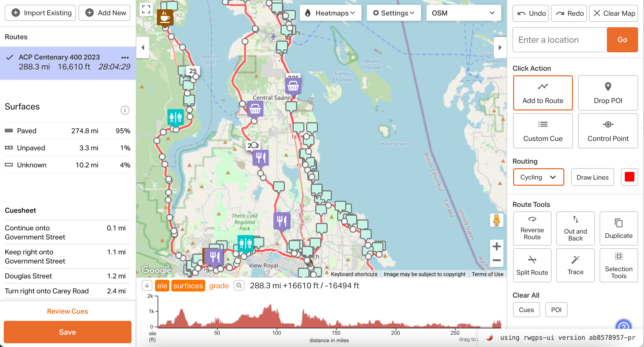The width and height of the screenshot is (644, 347).
Task: Click the Enter a location field
Action: coord(558,40)
